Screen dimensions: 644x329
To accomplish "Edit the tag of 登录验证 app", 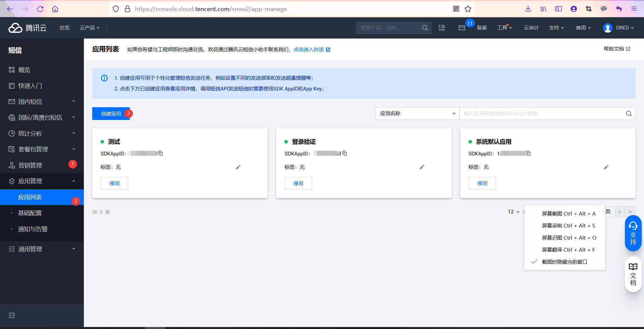I will pyautogui.click(x=422, y=167).
